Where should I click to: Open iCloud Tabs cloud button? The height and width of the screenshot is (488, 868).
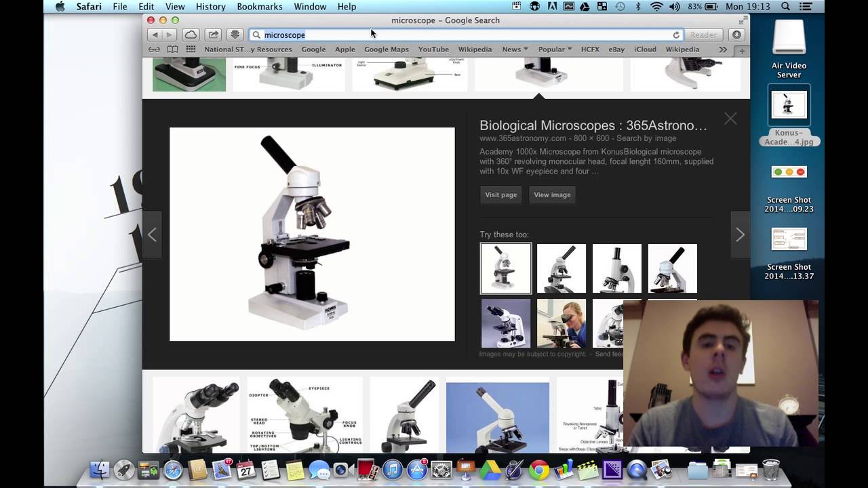coord(191,35)
